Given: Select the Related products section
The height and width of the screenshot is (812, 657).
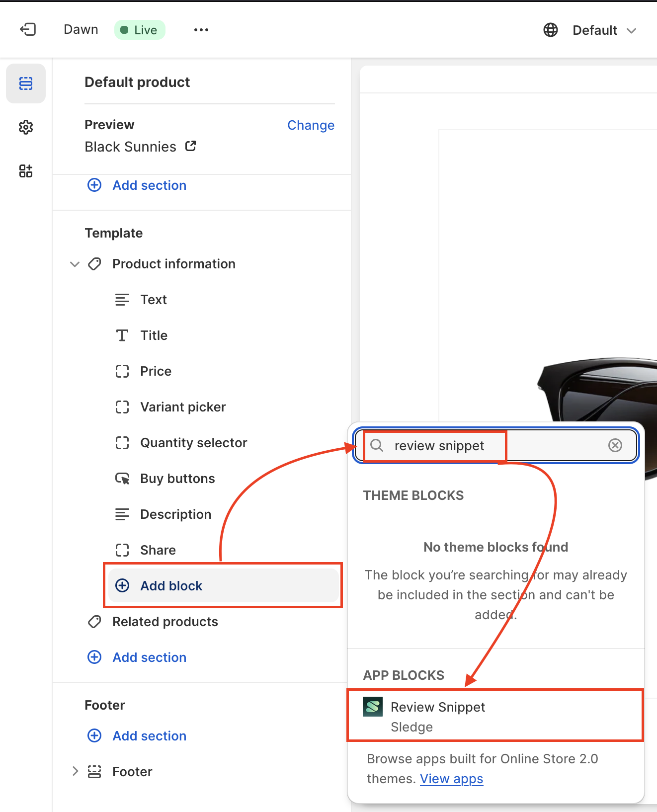Looking at the screenshot, I should (165, 622).
